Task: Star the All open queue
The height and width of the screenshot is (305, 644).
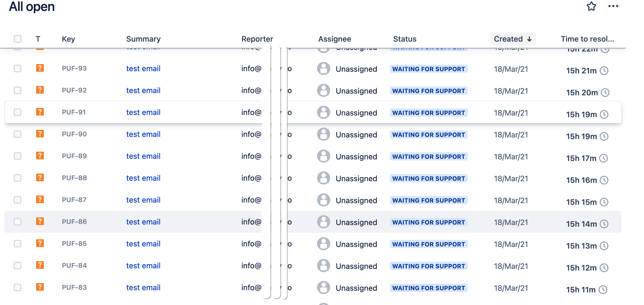Action: pyautogui.click(x=591, y=6)
